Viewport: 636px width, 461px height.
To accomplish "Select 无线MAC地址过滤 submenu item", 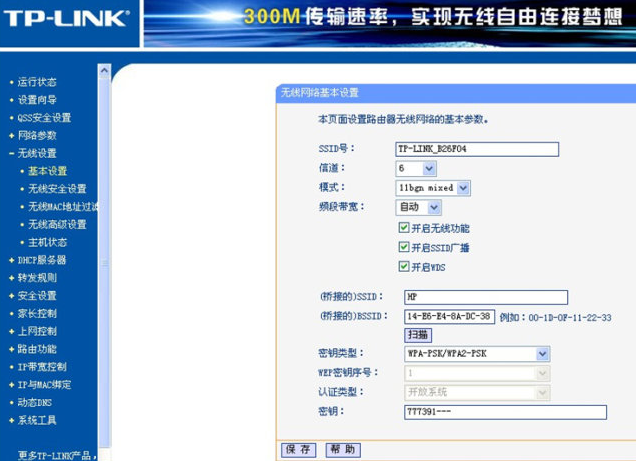I will coord(63,207).
